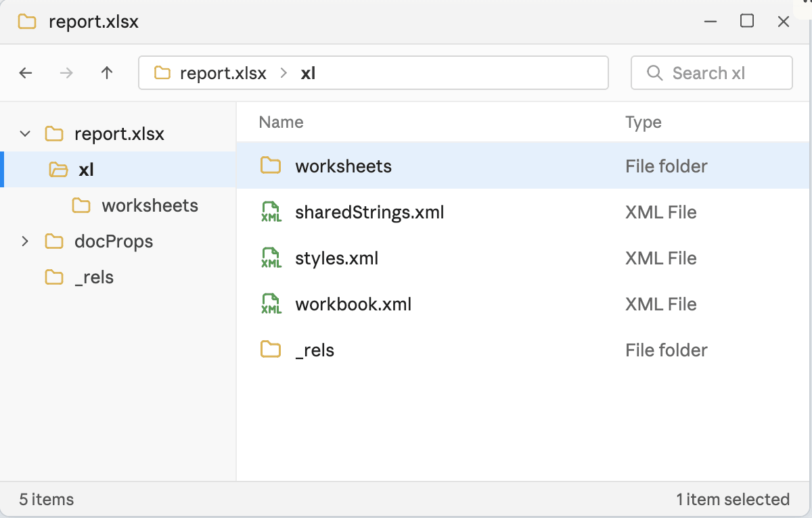
Task: Click sharedStrings.xml file icon
Action: 271,212
